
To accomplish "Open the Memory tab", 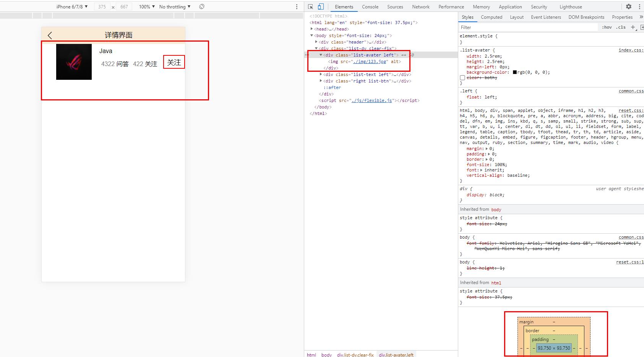I will click(x=481, y=6).
